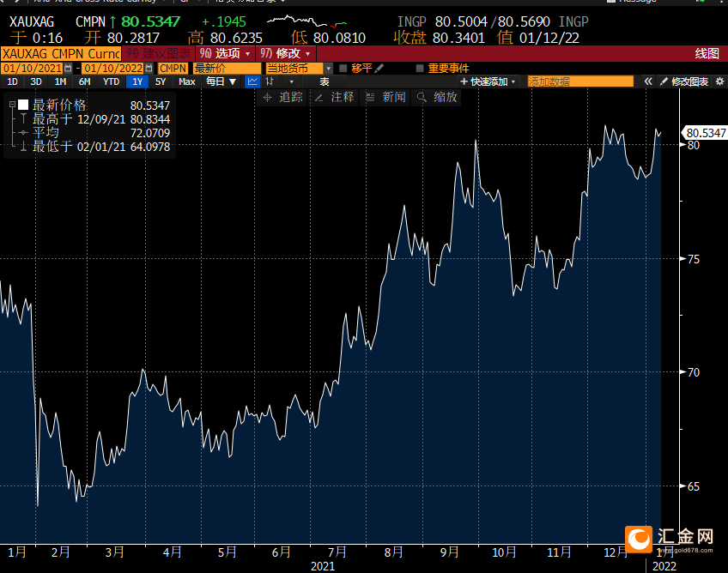Click pencil icon beside 移平 moving average
The width and height of the screenshot is (728, 573).
(379, 69)
